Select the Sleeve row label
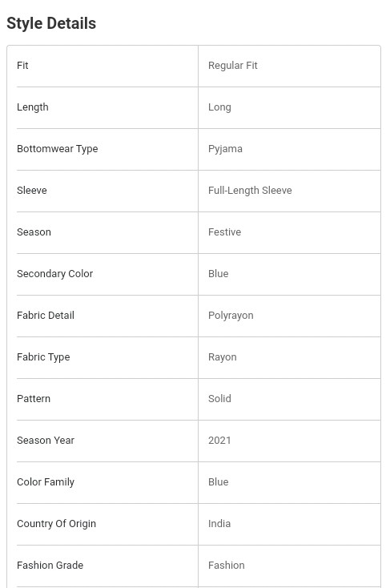This screenshot has height=588, width=386. click(32, 191)
